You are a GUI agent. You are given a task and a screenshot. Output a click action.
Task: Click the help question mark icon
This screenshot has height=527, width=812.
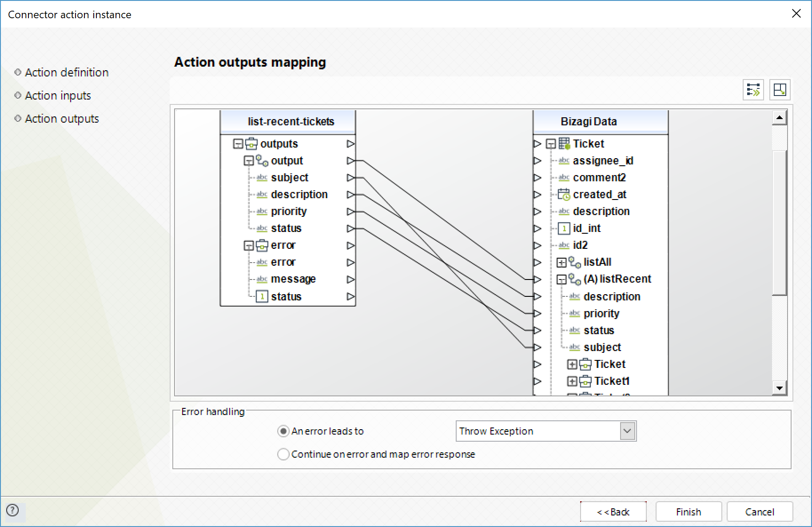(x=13, y=510)
